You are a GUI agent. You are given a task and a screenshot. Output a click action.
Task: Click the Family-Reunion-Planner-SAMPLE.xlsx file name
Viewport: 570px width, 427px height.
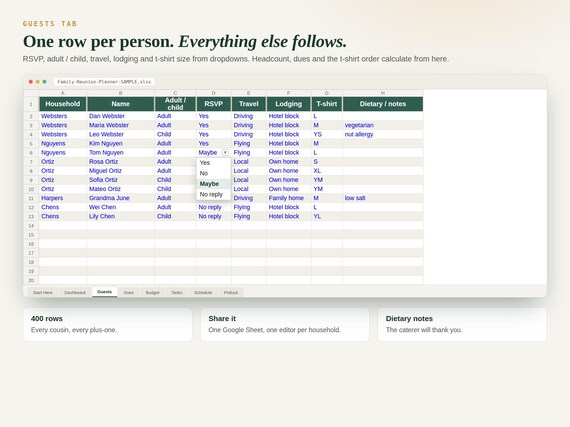tap(104, 82)
